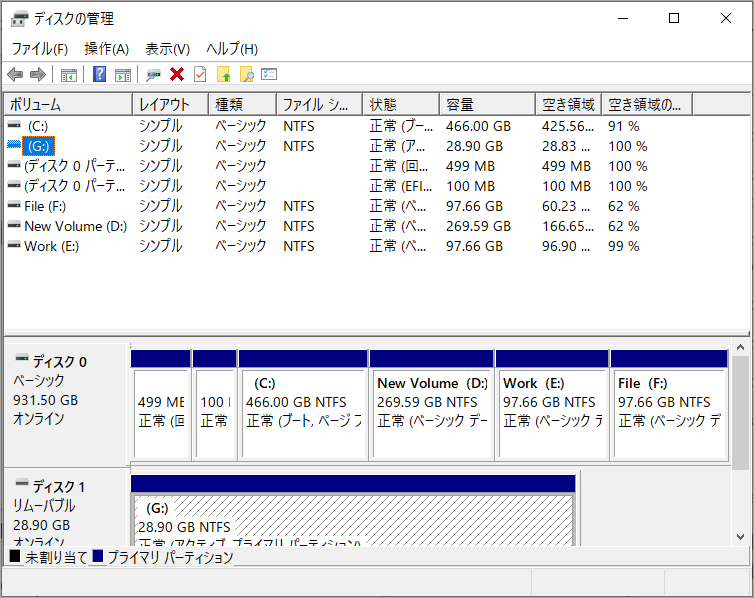Open the ファイル(F) menu
The image size is (754, 598).
pos(39,49)
